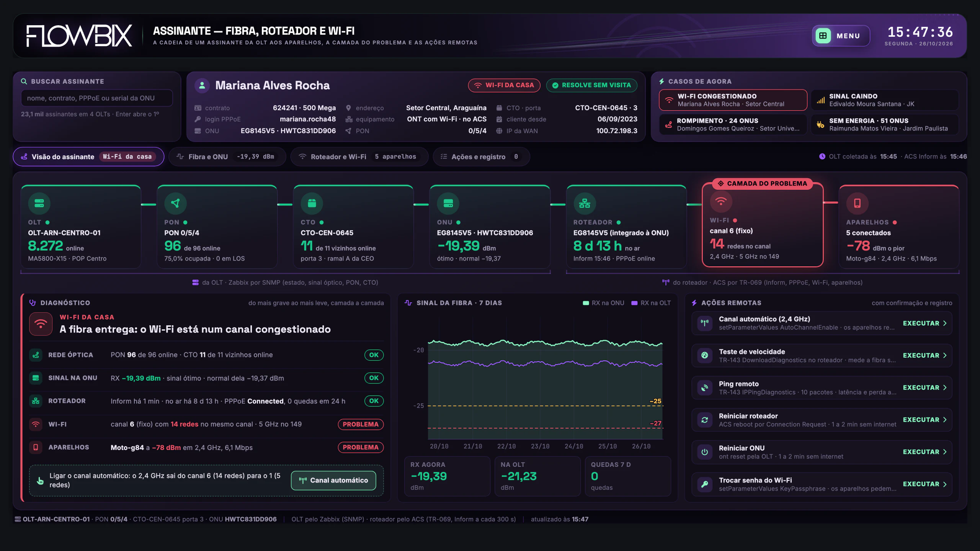The width and height of the screenshot is (980, 551).
Task: Click the Aparelhos card phone icon
Action: [x=857, y=203]
